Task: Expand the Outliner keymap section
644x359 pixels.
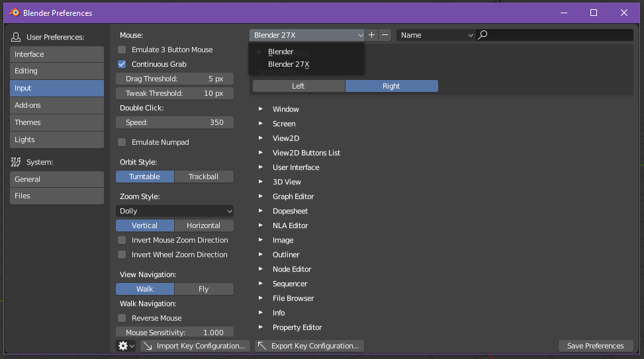Action: click(x=261, y=255)
